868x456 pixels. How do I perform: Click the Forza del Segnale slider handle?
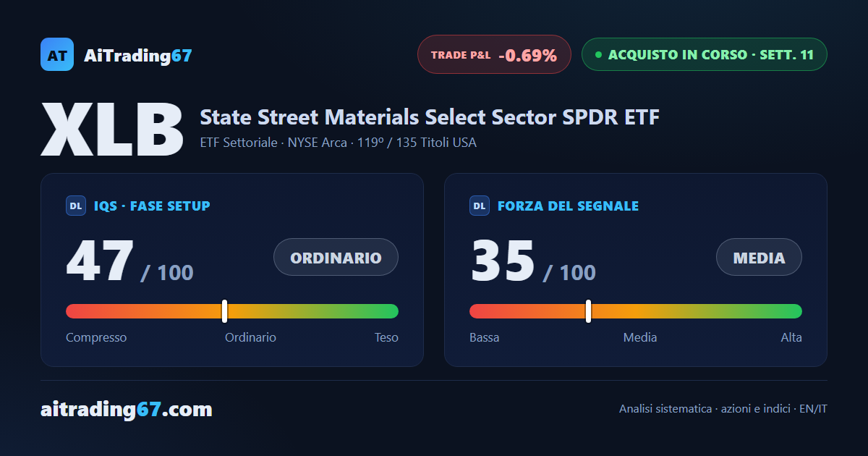(588, 311)
